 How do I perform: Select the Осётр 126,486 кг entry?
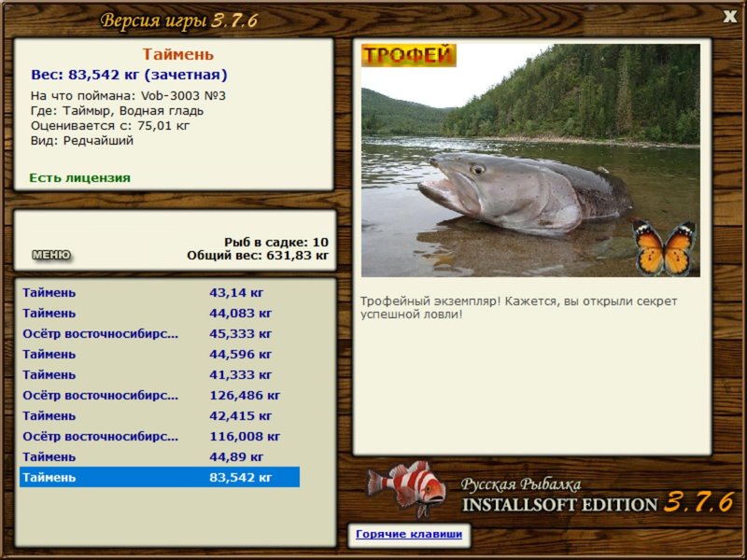pyautogui.click(x=160, y=395)
